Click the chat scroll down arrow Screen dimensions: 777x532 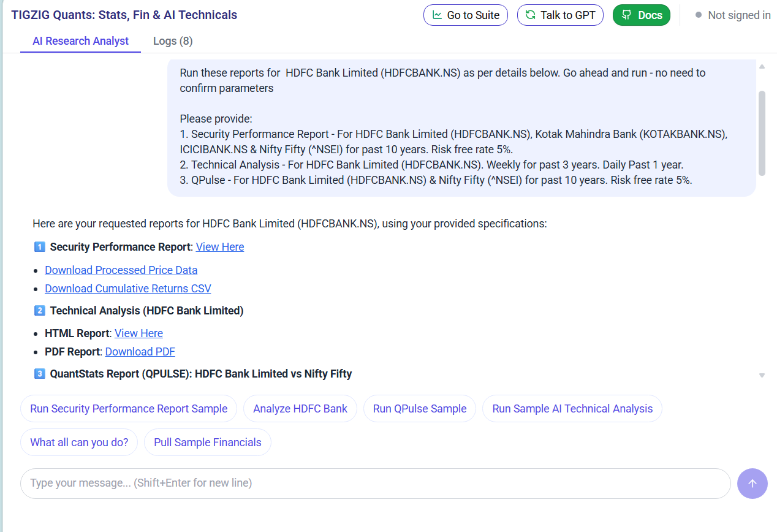tap(762, 375)
